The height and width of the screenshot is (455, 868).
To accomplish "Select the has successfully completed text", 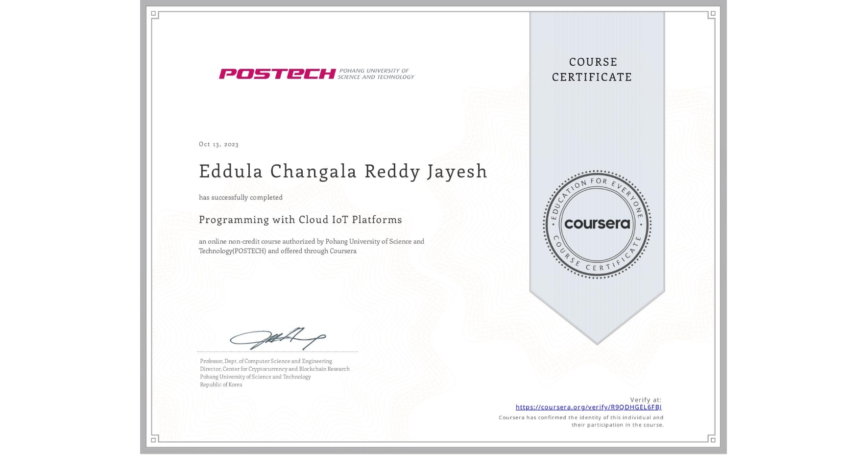I will [x=241, y=197].
